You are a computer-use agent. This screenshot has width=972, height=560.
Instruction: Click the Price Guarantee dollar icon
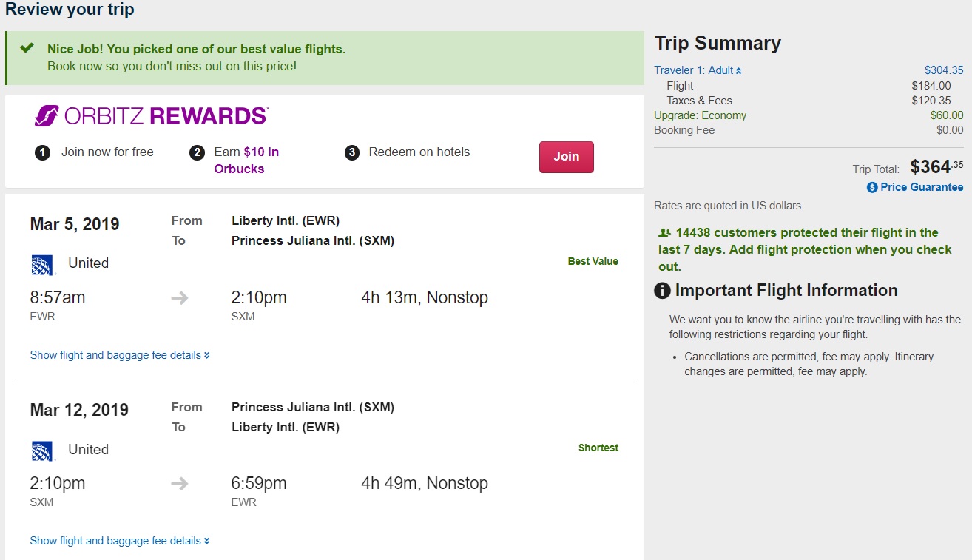(872, 188)
